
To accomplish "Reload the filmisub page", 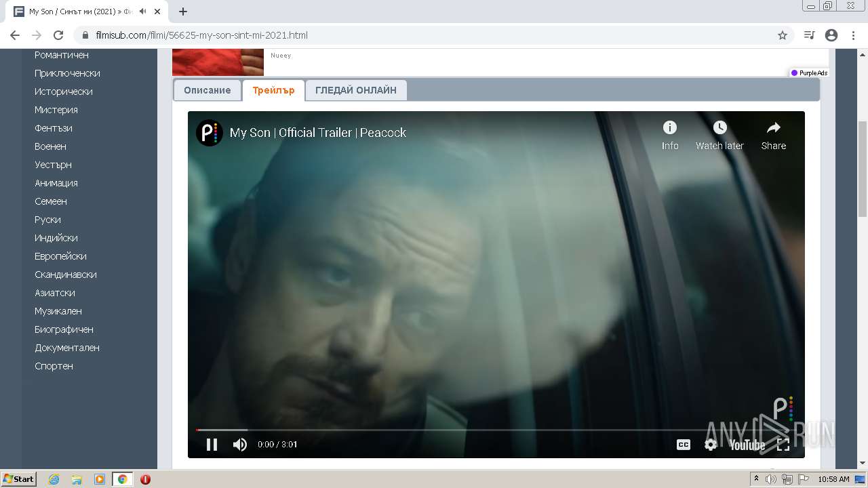I will pos(58,35).
